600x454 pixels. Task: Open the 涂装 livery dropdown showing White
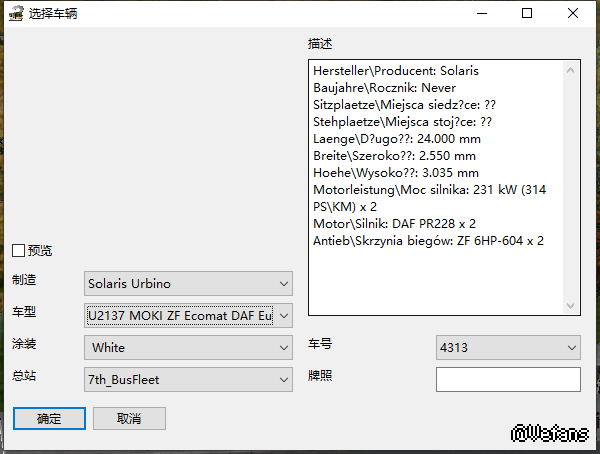(x=188, y=348)
